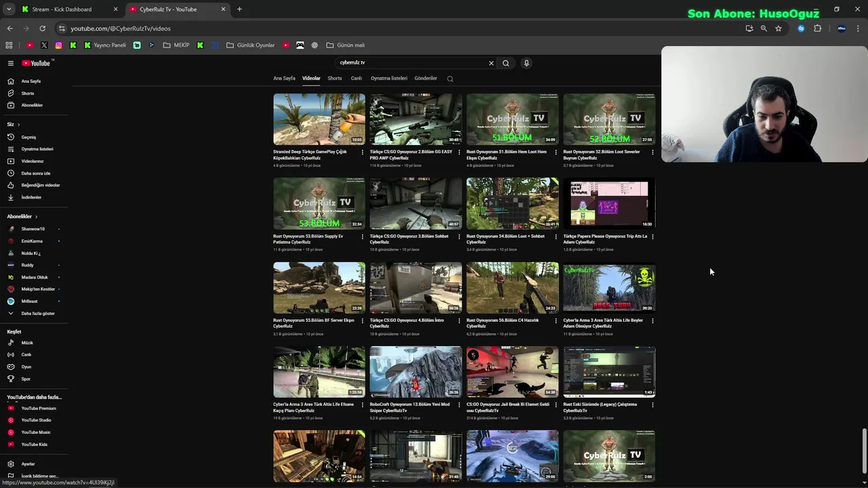Clear the search box with the X icon
The height and width of the screenshot is (488, 868).
point(491,63)
